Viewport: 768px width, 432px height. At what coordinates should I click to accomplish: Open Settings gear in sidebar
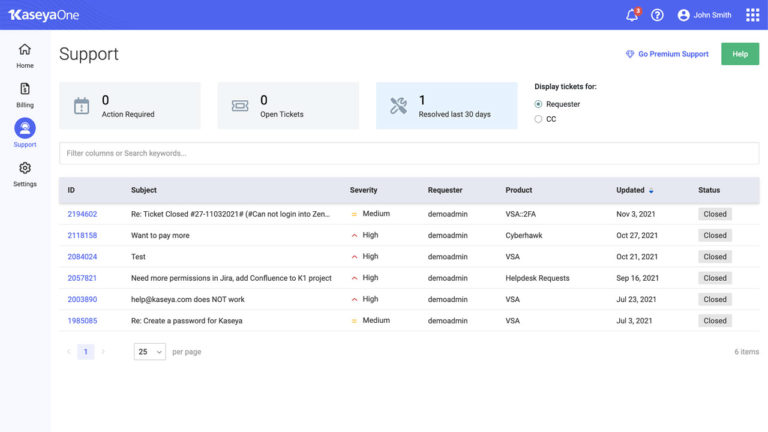(24, 174)
